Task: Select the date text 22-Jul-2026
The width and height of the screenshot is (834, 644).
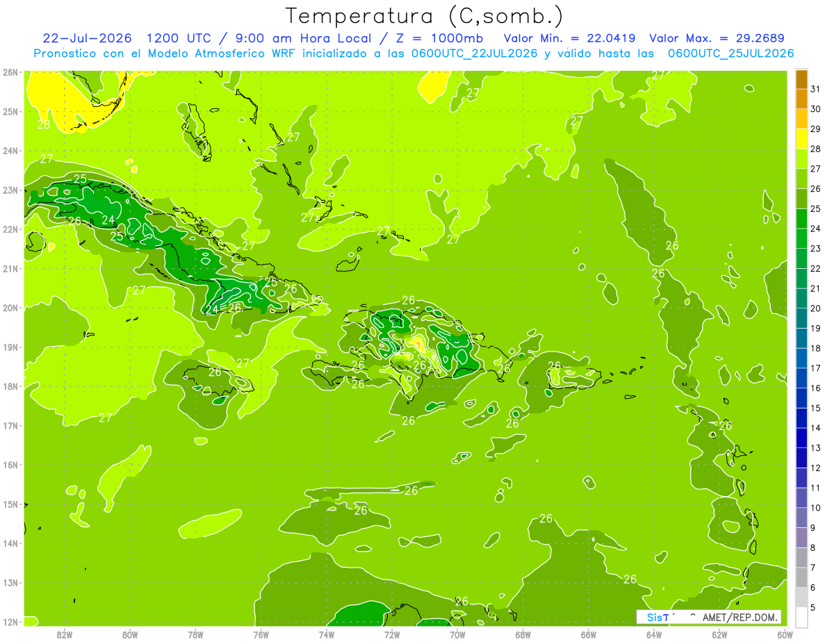Action: click(87, 38)
